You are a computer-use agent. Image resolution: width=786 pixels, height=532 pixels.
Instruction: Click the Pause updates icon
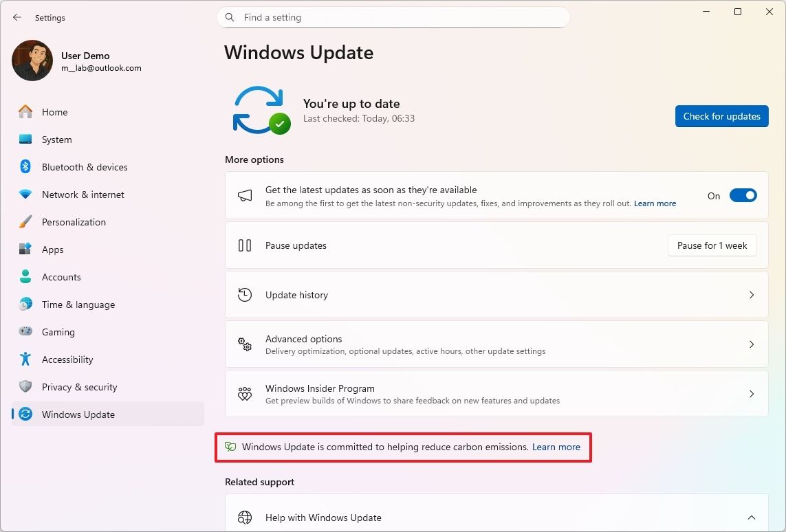245,245
